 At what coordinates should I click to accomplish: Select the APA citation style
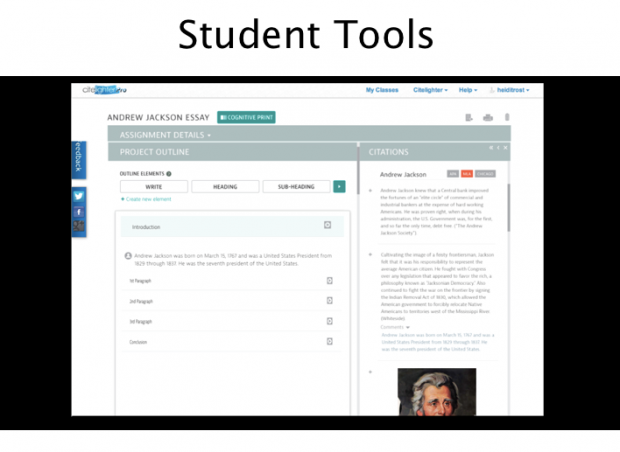pyautogui.click(x=453, y=173)
